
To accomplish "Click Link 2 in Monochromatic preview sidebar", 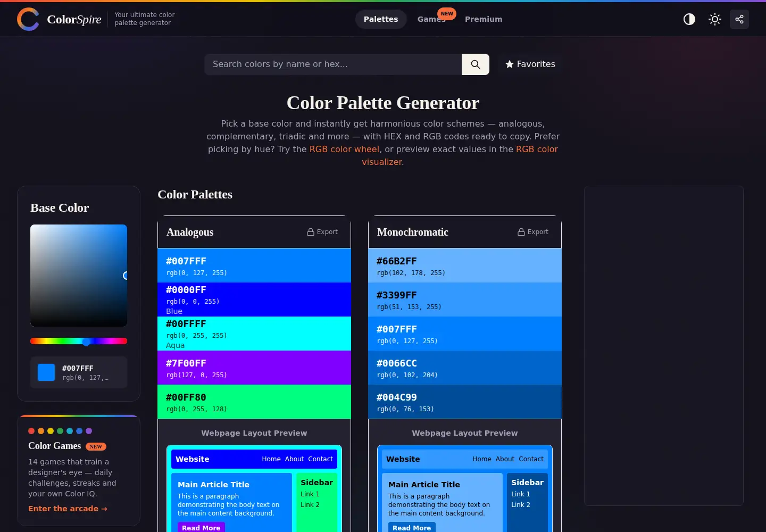I will point(521,505).
